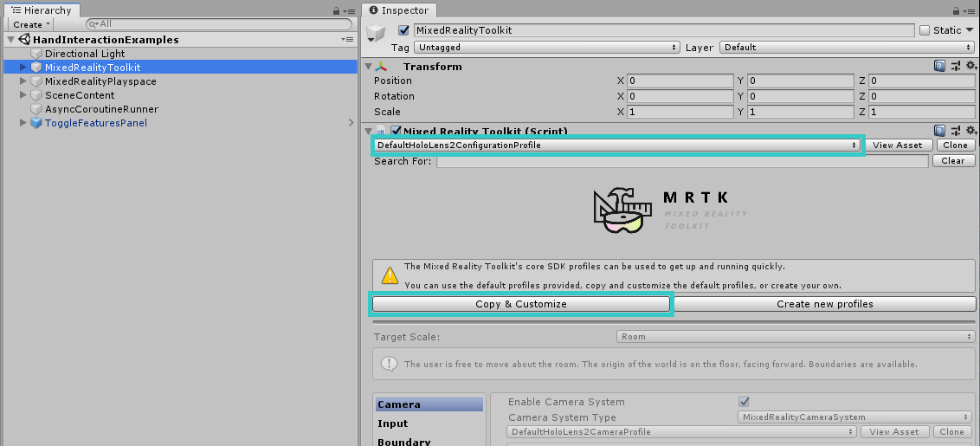Click the object name field MixedRealityToolkit
The width and height of the screenshot is (980, 446).
664,30
